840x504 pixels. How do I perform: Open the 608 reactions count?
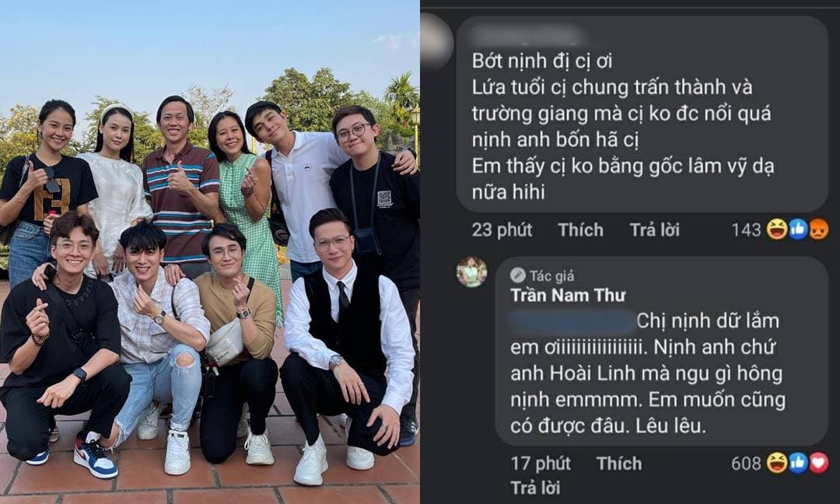coord(746,464)
